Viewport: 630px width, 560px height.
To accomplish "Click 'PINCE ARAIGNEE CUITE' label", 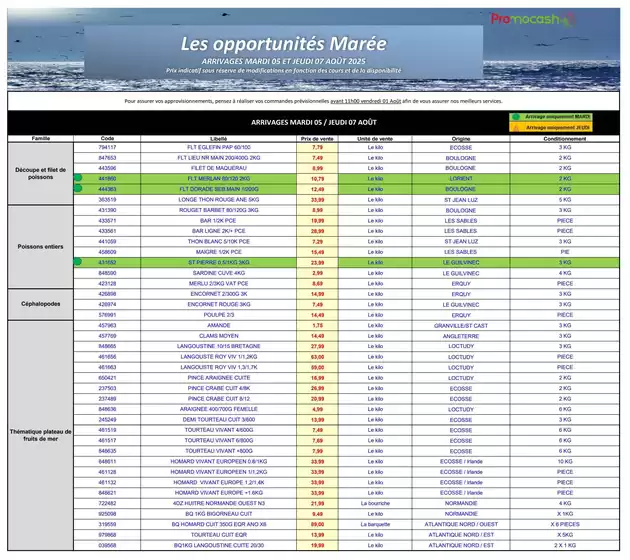I will coord(219,378).
